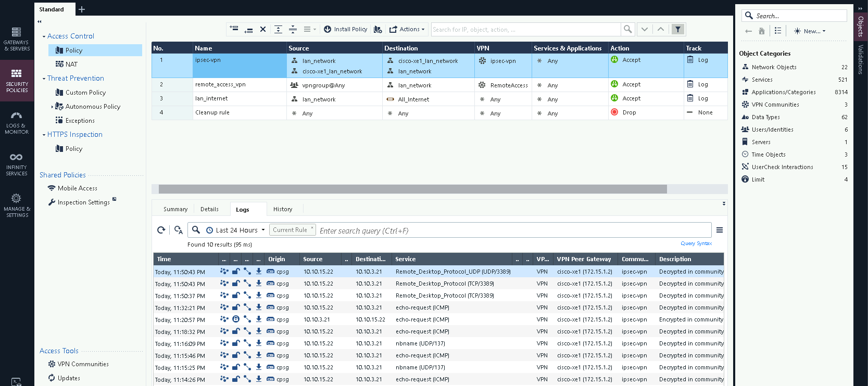Click the object list view icon
868x386 pixels.
777,31
